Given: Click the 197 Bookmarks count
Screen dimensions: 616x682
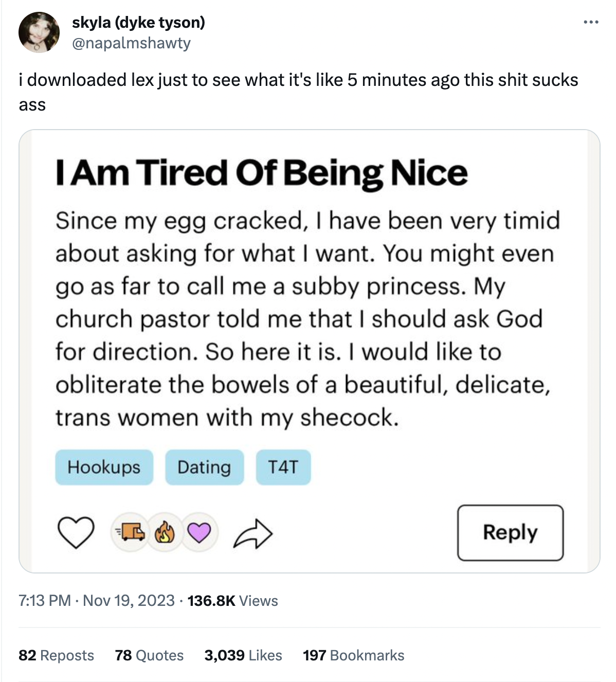Looking at the screenshot, I should 353,655.
